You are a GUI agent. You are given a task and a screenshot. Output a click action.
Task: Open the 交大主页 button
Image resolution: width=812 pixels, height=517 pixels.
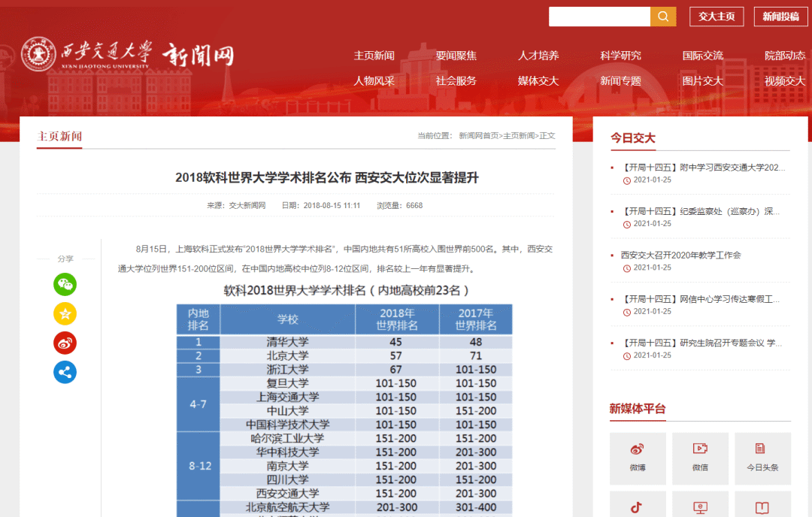tap(717, 17)
